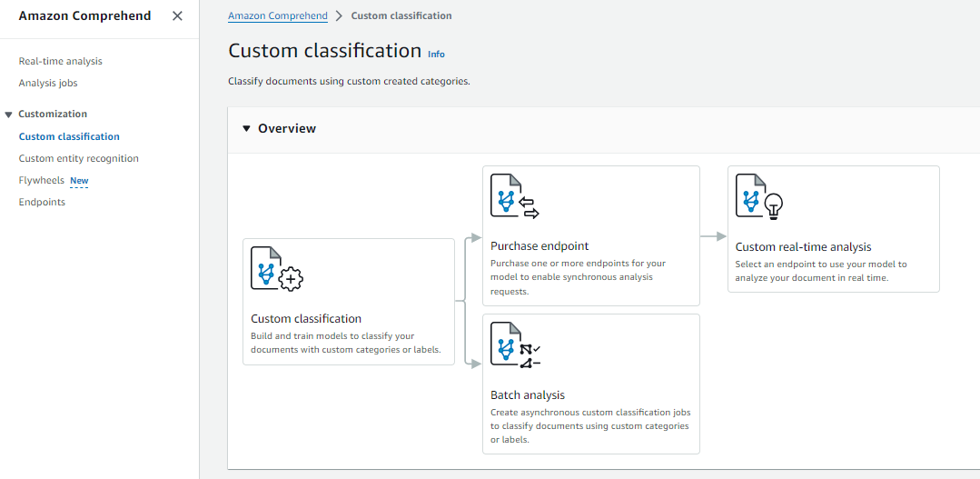Screen dimensions: 980x479
Task: Click the Custom classification page heading
Action: (x=325, y=51)
